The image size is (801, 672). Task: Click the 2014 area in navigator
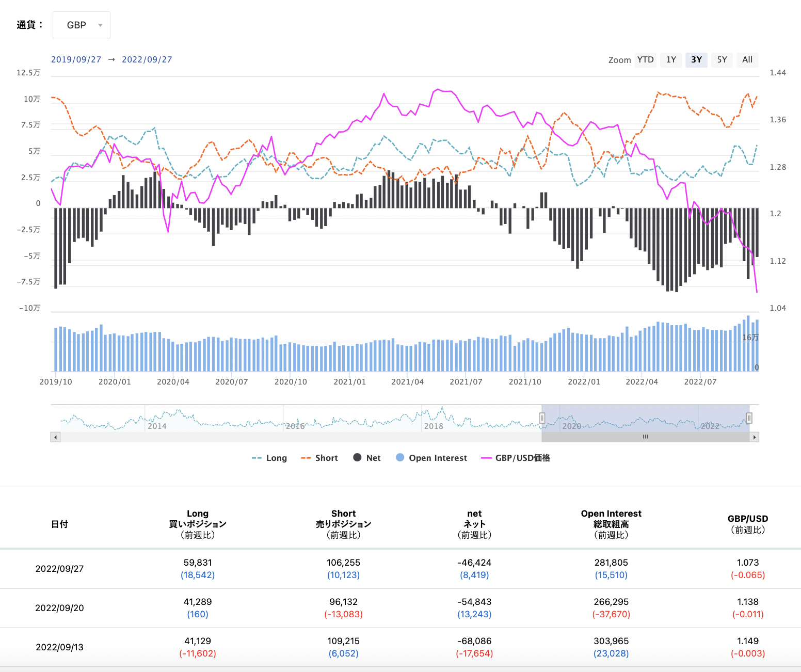[x=157, y=426]
